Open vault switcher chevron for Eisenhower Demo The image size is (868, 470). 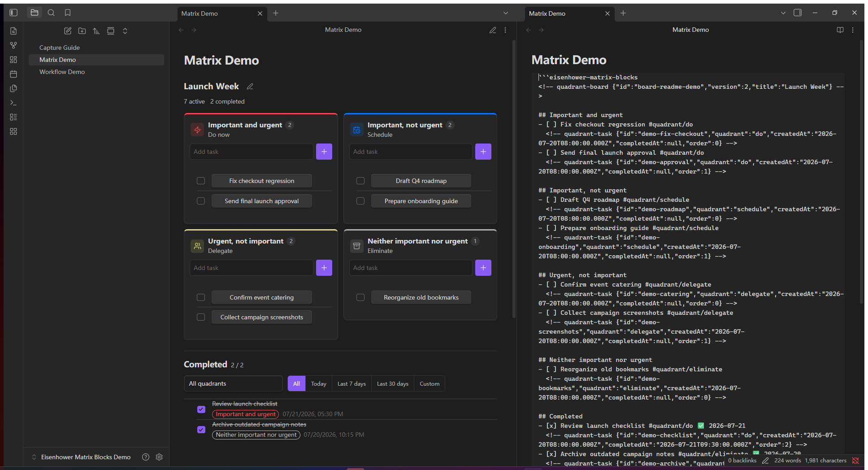click(34, 457)
